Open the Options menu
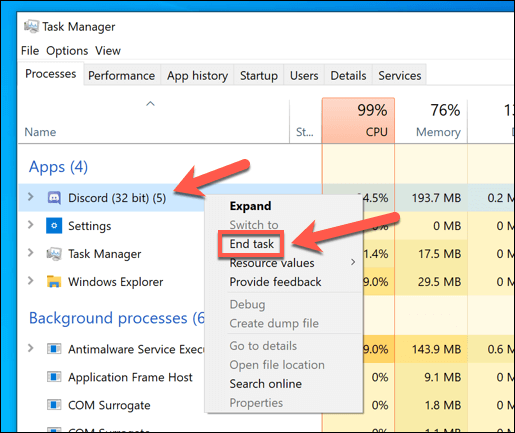This screenshot has height=433, width=515. pos(67,51)
